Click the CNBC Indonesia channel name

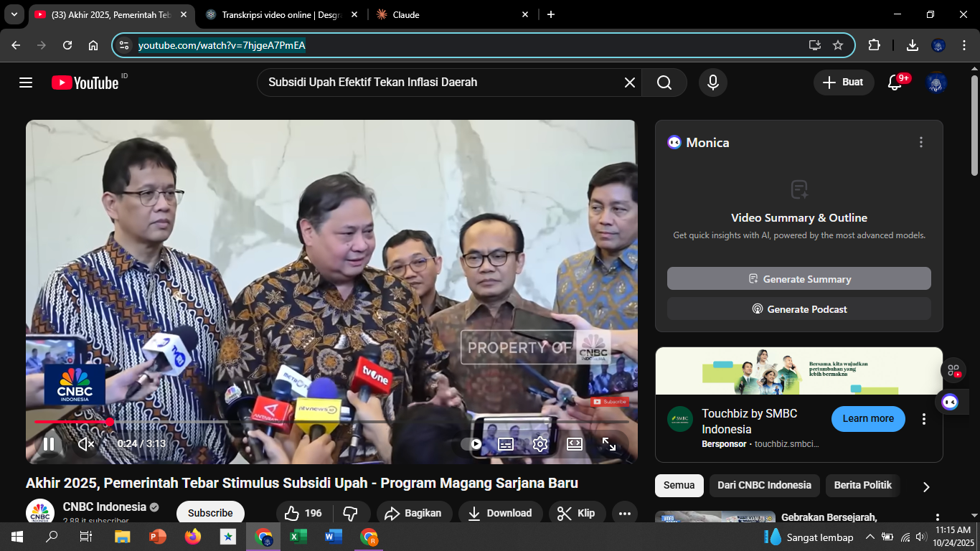(x=105, y=507)
